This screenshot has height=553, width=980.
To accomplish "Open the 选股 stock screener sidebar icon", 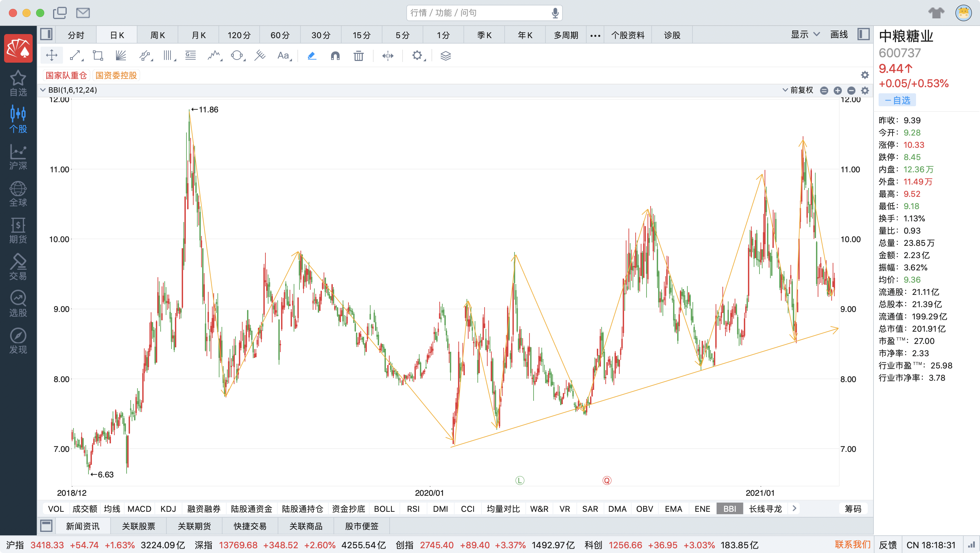I will 18,304.
